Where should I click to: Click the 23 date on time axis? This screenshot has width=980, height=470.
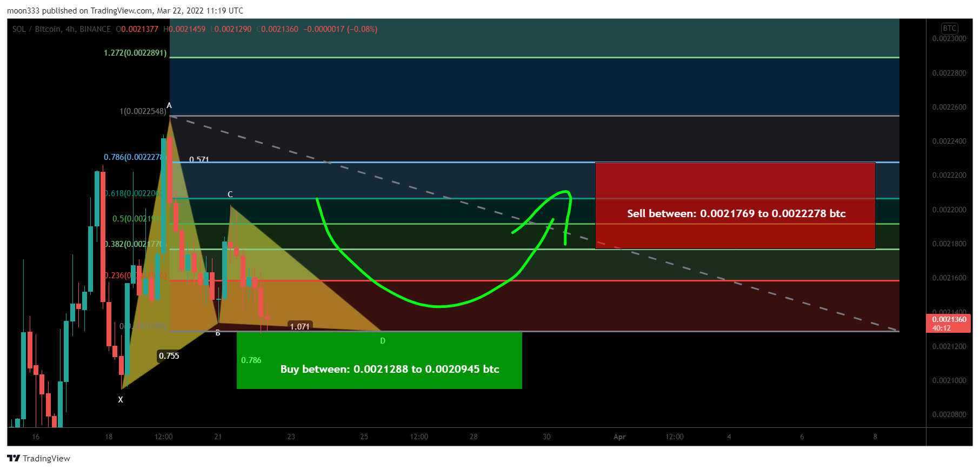click(291, 437)
